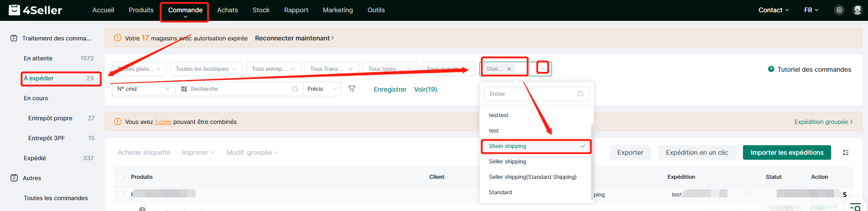The image size is (868, 211).
Task: Open the Contact menu
Action: click(x=773, y=10)
